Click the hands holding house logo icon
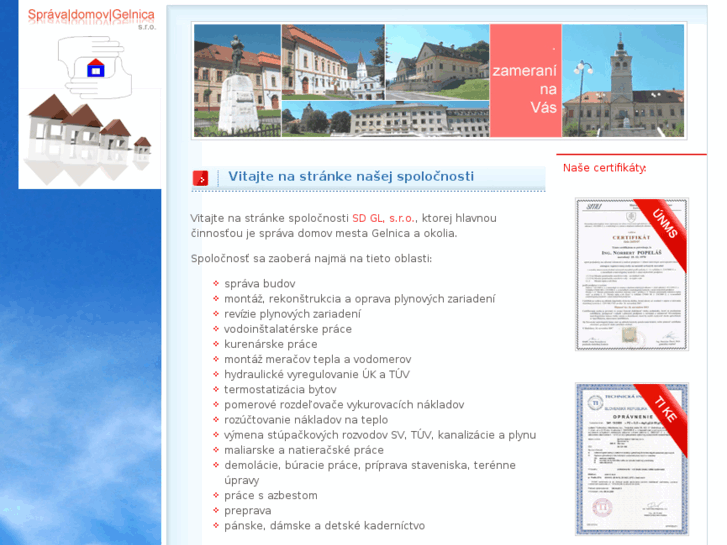 (96, 68)
